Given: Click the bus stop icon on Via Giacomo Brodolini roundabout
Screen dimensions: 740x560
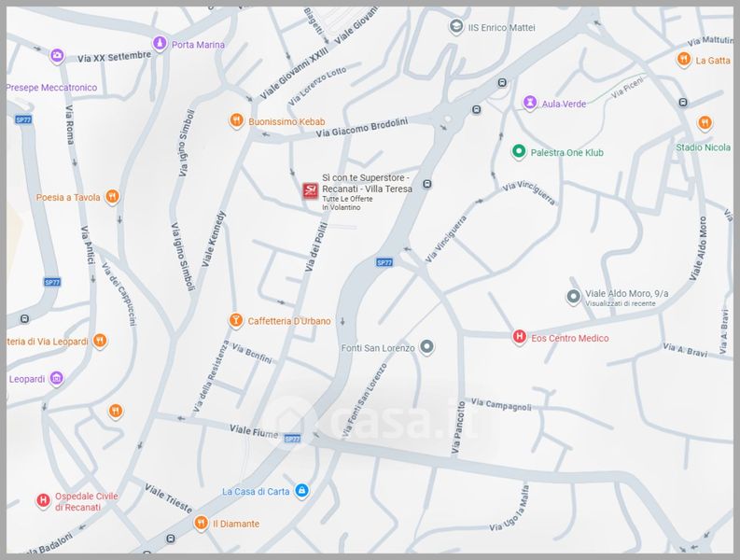Looking at the screenshot, I should point(476,110).
